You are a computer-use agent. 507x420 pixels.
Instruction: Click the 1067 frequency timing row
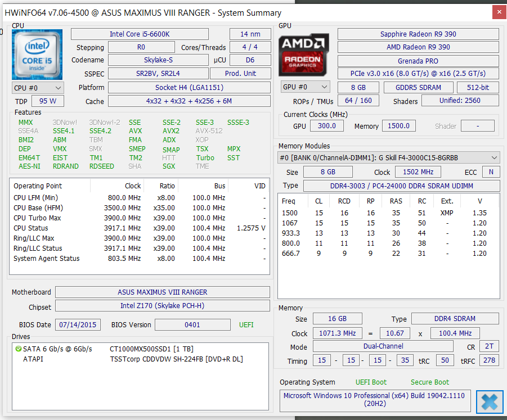pyautogui.click(x=388, y=223)
